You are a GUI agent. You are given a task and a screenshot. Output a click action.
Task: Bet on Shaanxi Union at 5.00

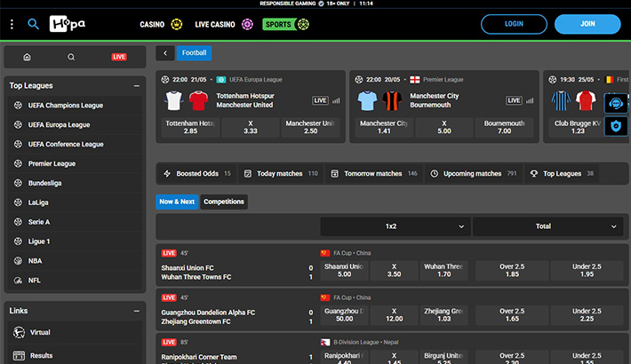(344, 270)
